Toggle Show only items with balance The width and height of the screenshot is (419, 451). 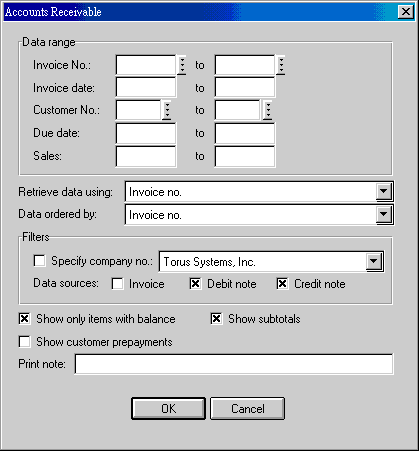point(24,319)
